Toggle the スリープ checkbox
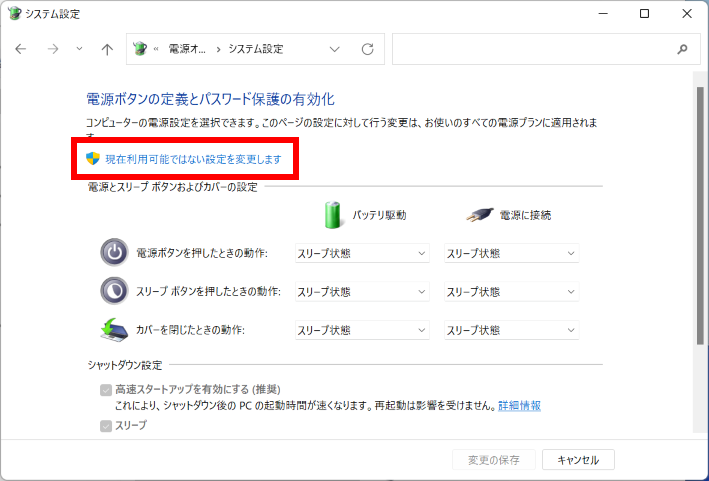This screenshot has width=709, height=481. (x=106, y=425)
